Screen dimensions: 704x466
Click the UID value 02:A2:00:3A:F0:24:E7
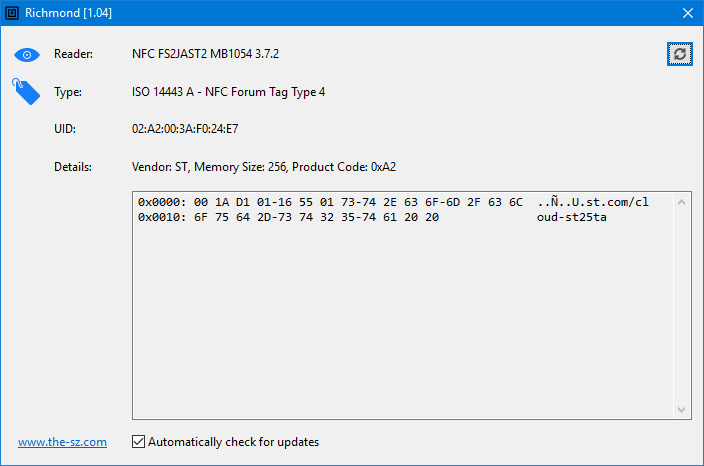(x=185, y=129)
